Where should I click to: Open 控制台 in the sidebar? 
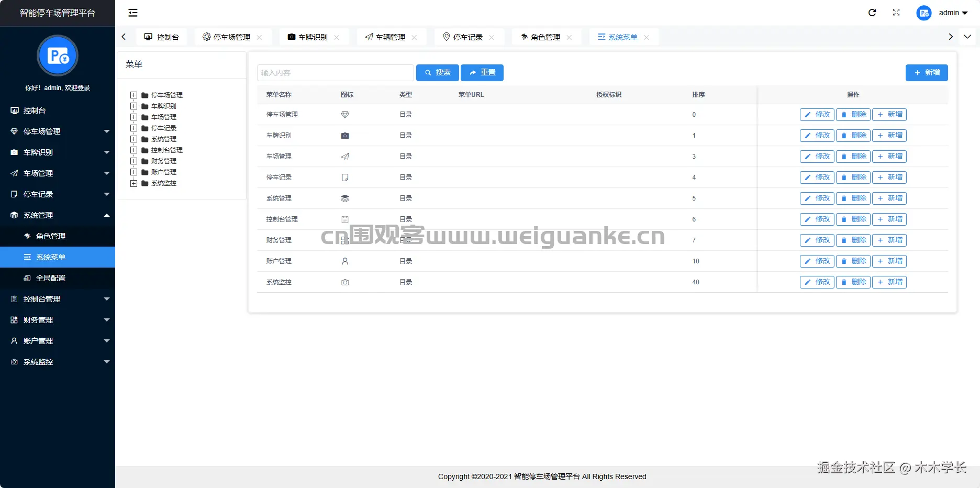coord(58,110)
